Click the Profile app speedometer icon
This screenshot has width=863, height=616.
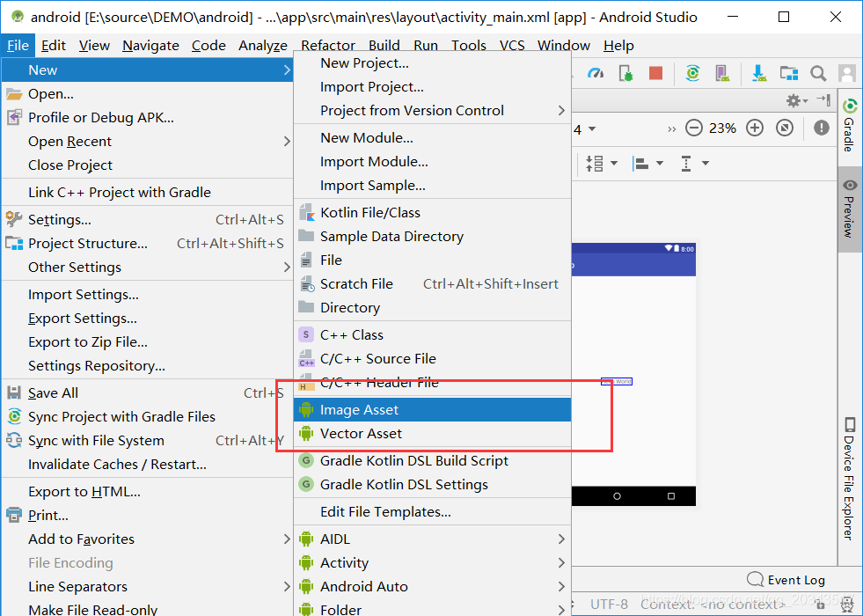click(596, 73)
